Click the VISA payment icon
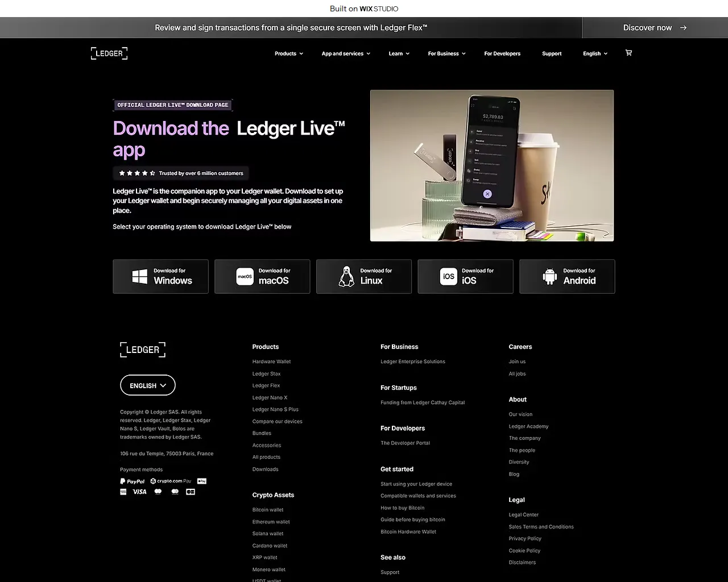728x582 pixels. (139, 492)
